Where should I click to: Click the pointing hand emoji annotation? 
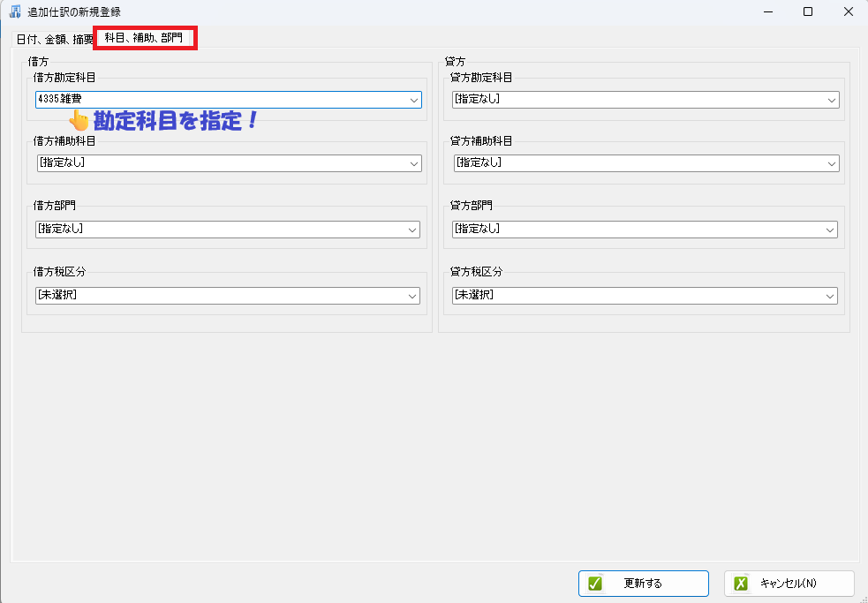pos(79,121)
